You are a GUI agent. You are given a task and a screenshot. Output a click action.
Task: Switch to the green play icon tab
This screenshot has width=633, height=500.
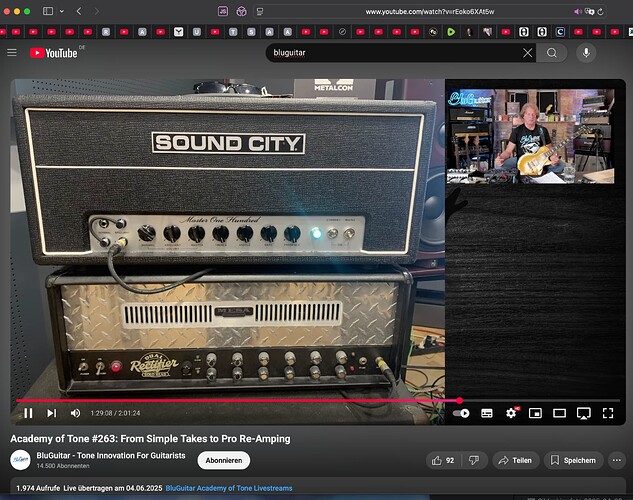point(451,32)
